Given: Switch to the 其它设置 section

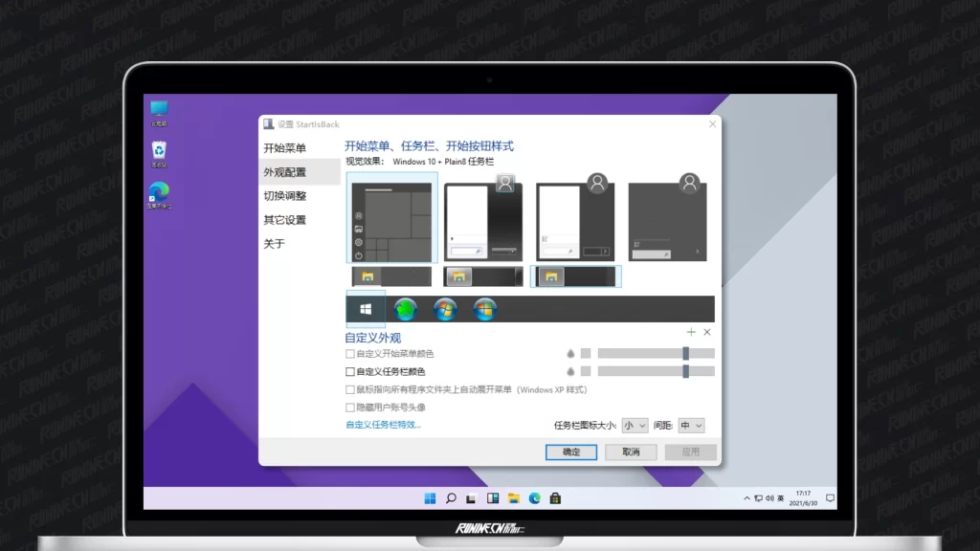Looking at the screenshot, I should (285, 220).
